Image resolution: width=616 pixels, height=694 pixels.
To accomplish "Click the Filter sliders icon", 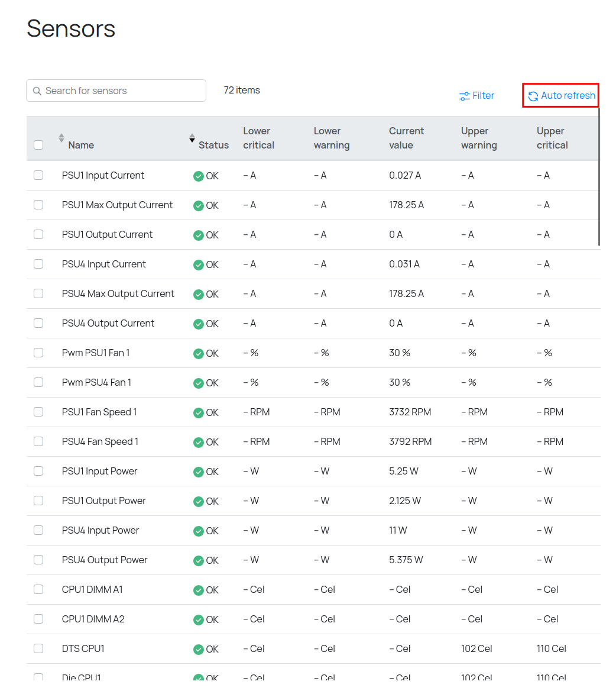I will point(465,96).
